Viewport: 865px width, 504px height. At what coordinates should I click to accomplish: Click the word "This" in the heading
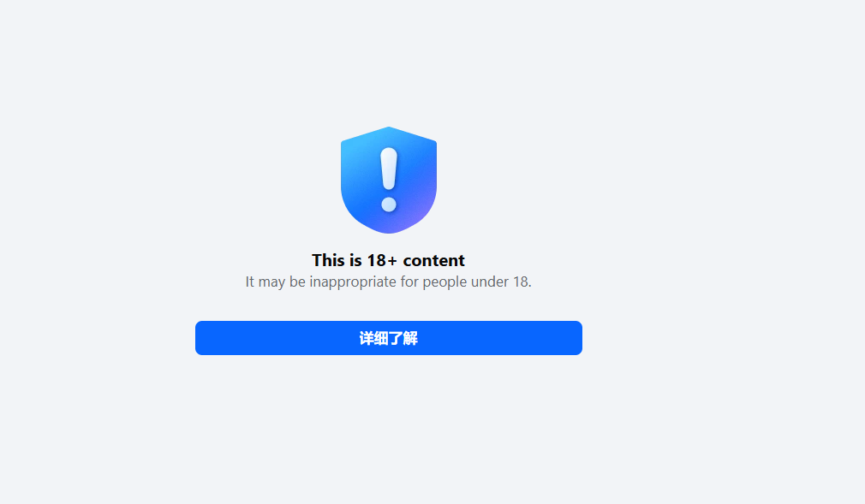tap(329, 260)
